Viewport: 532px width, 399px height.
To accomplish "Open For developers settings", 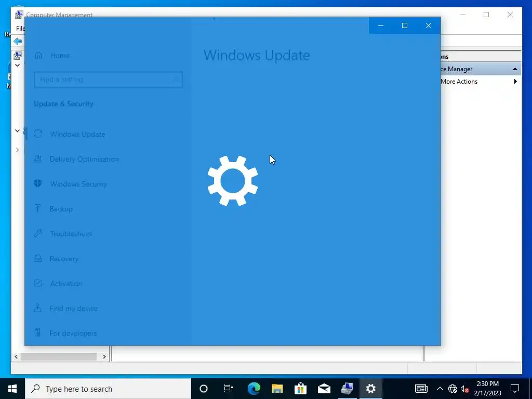I will click(73, 333).
